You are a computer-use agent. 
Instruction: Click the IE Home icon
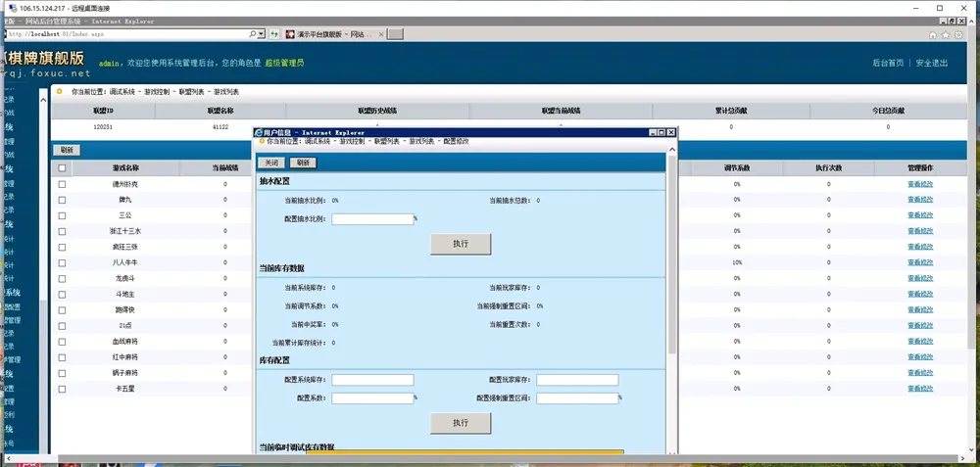(932, 34)
